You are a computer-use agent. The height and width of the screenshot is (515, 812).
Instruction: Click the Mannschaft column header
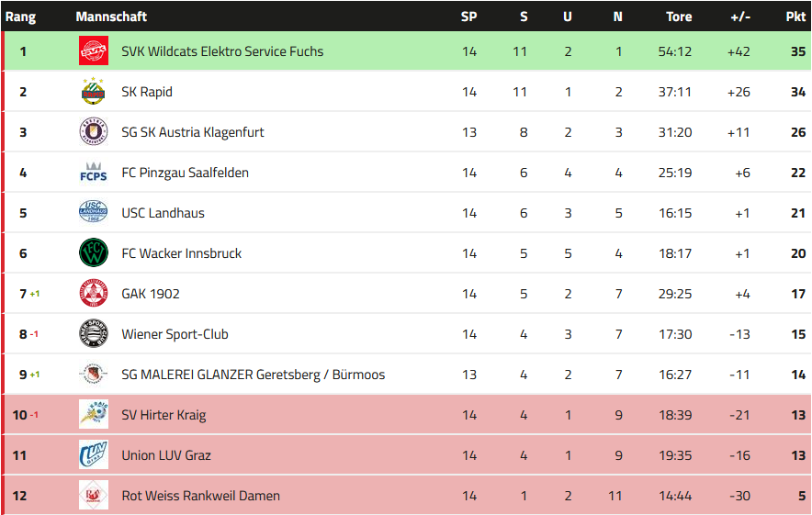click(111, 17)
